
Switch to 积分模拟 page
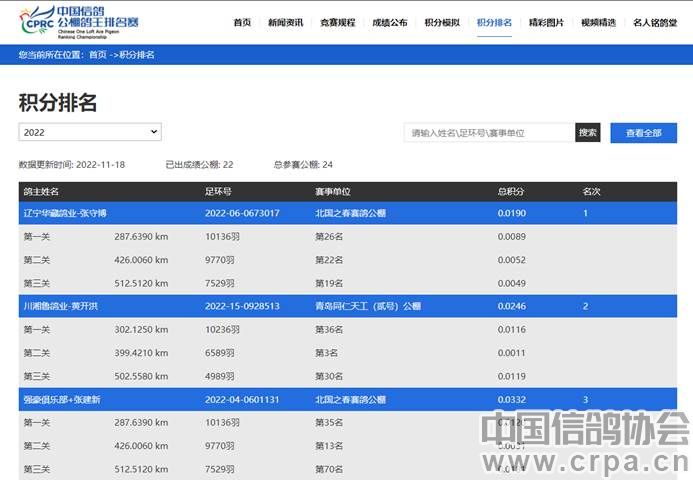click(x=441, y=21)
